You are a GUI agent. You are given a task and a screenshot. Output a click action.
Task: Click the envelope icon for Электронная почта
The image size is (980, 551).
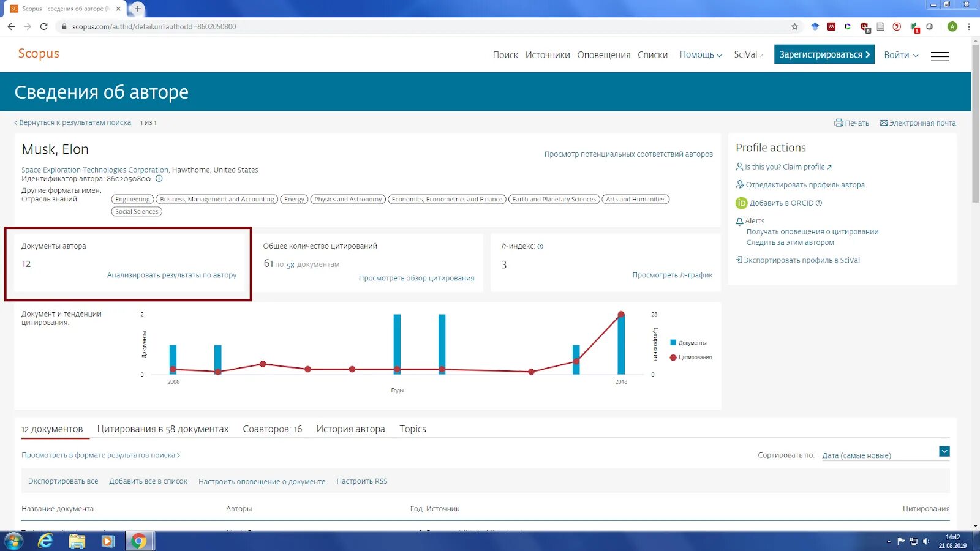tap(884, 123)
